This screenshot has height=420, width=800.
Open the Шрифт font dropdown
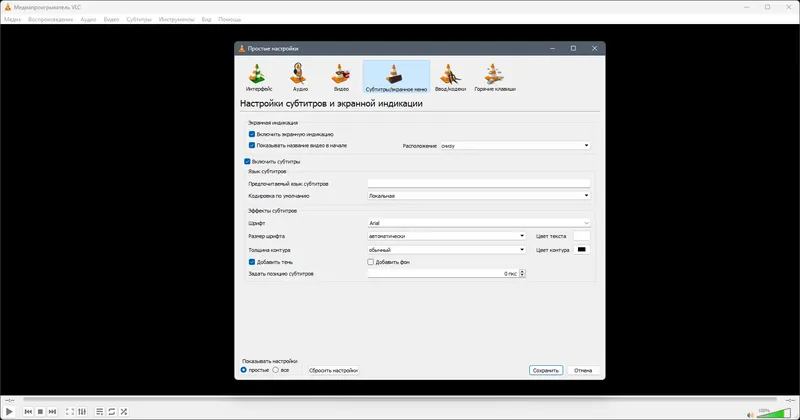click(479, 223)
